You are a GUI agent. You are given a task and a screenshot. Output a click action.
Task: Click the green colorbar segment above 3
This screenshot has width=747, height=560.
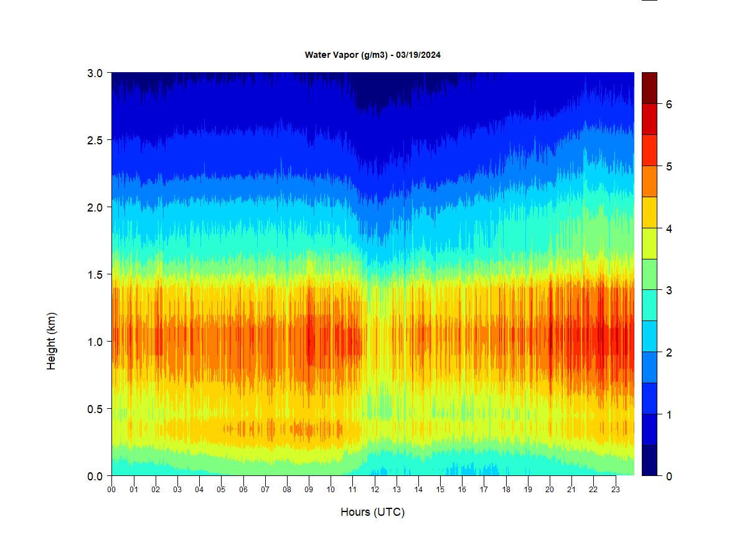click(x=649, y=274)
